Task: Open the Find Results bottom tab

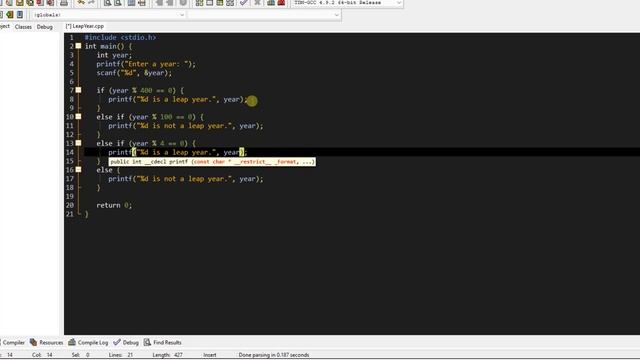Action: tap(167, 342)
